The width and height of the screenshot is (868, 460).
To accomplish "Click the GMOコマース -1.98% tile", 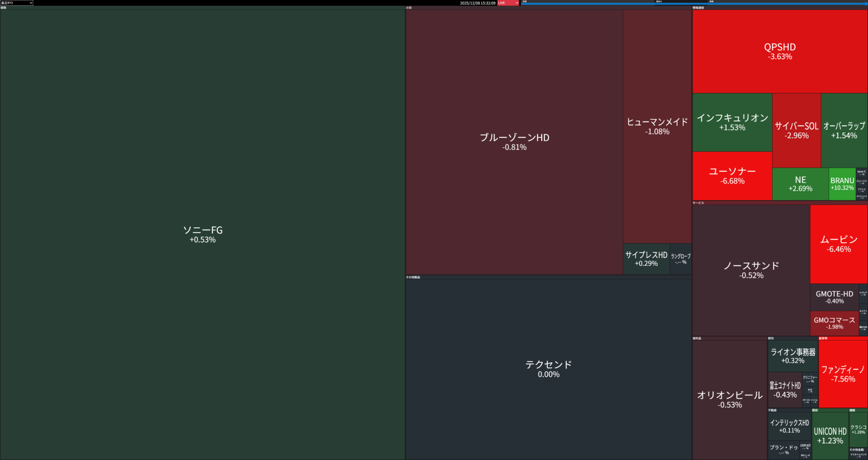I will (x=834, y=323).
